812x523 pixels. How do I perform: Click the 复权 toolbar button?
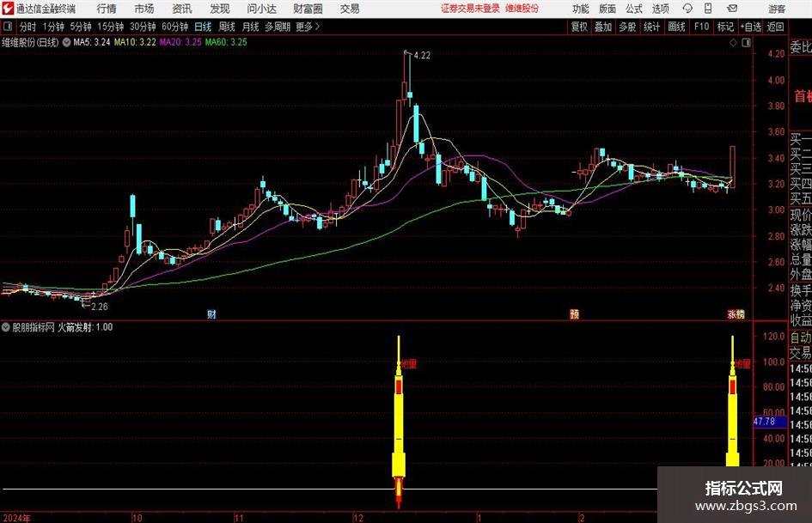[579, 27]
